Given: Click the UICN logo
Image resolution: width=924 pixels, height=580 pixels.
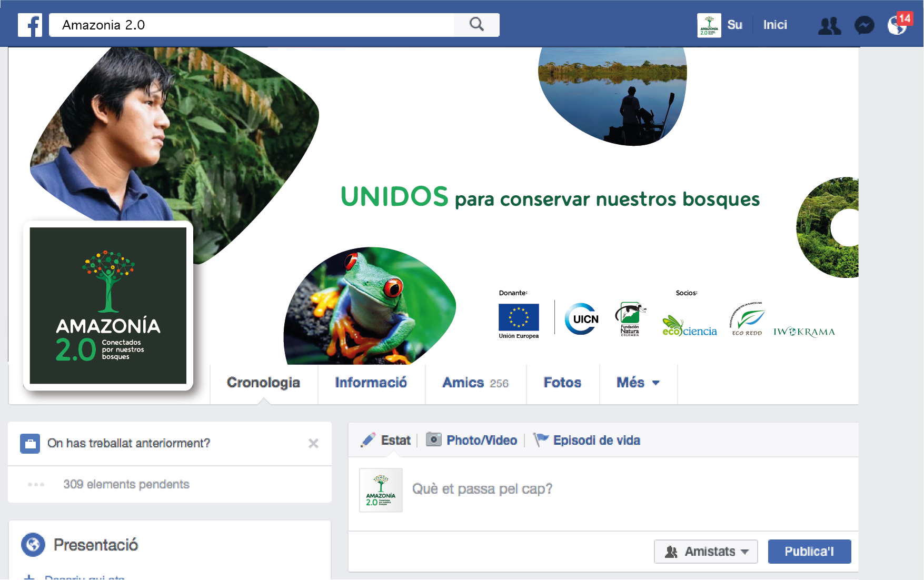Looking at the screenshot, I should [582, 318].
